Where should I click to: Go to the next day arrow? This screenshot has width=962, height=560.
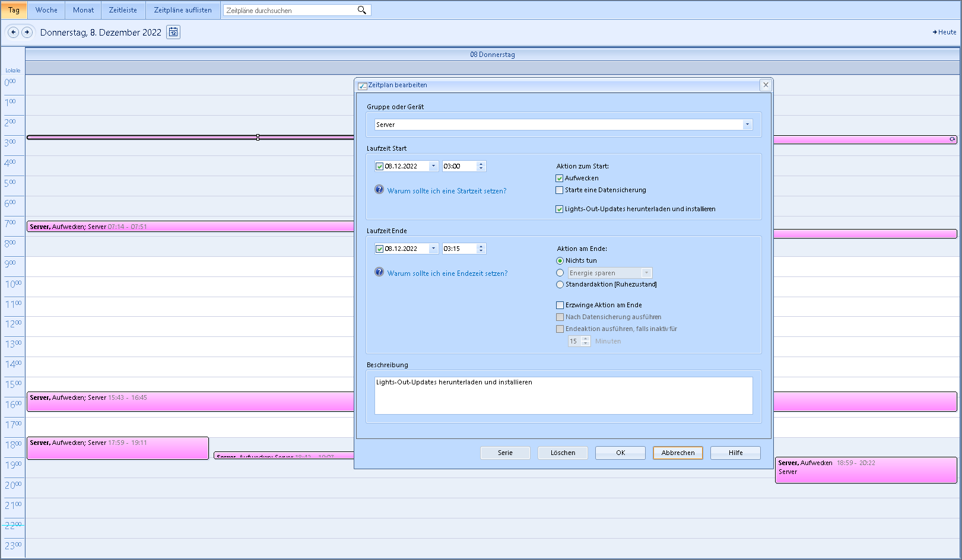(27, 32)
